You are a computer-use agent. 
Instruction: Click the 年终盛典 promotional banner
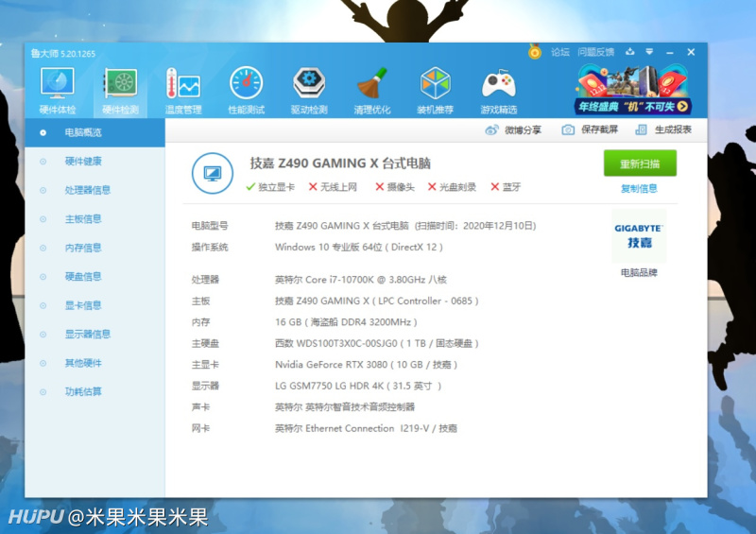click(x=633, y=90)
